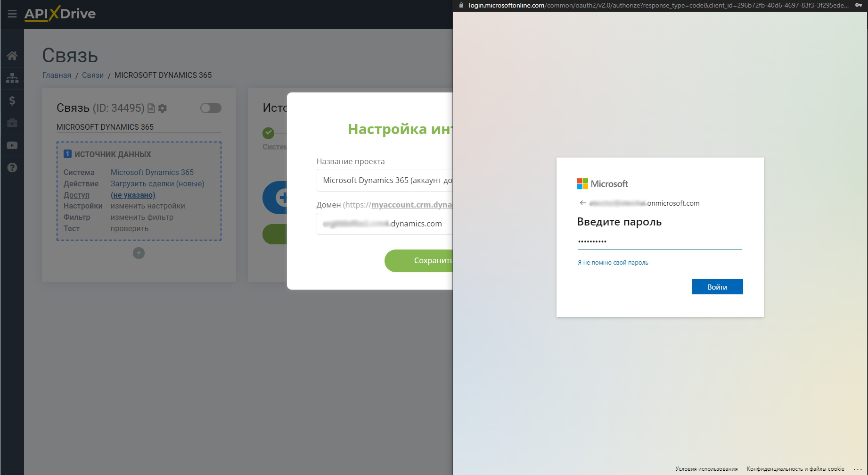Screen dimensions: 868x475
Task: Click Я не помню свой пароль link
Action: tap(613, 263)
